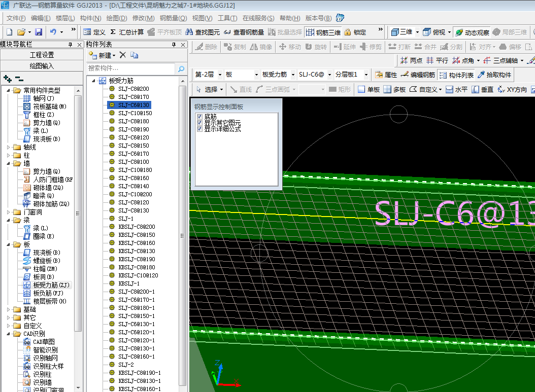Expand the 轴线 folder

click(9, 147)
